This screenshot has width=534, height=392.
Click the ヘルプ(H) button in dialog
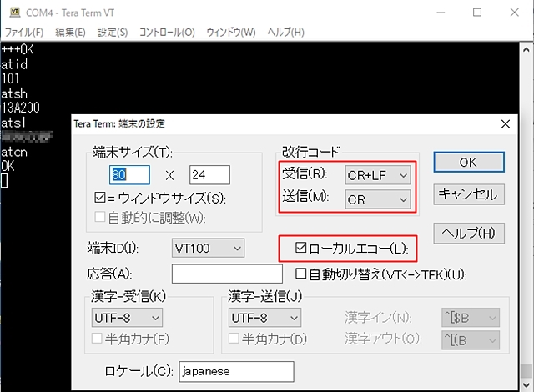pos(468,232)
